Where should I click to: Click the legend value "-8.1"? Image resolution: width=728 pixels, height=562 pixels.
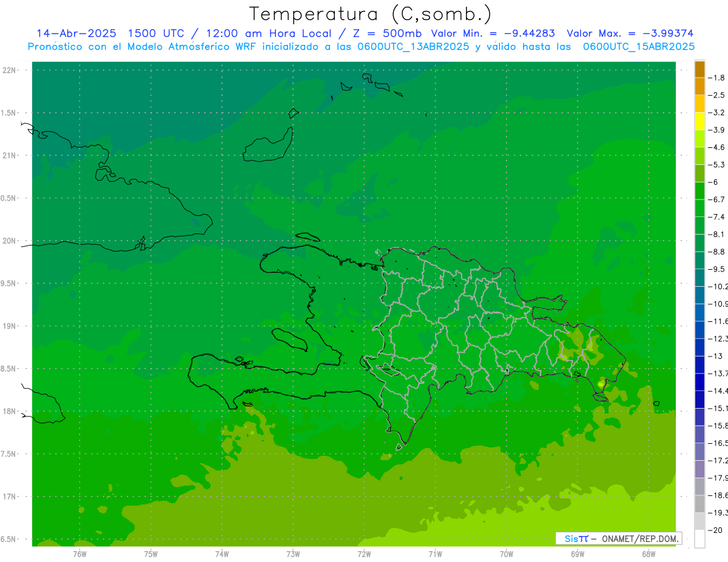[716, 234]
